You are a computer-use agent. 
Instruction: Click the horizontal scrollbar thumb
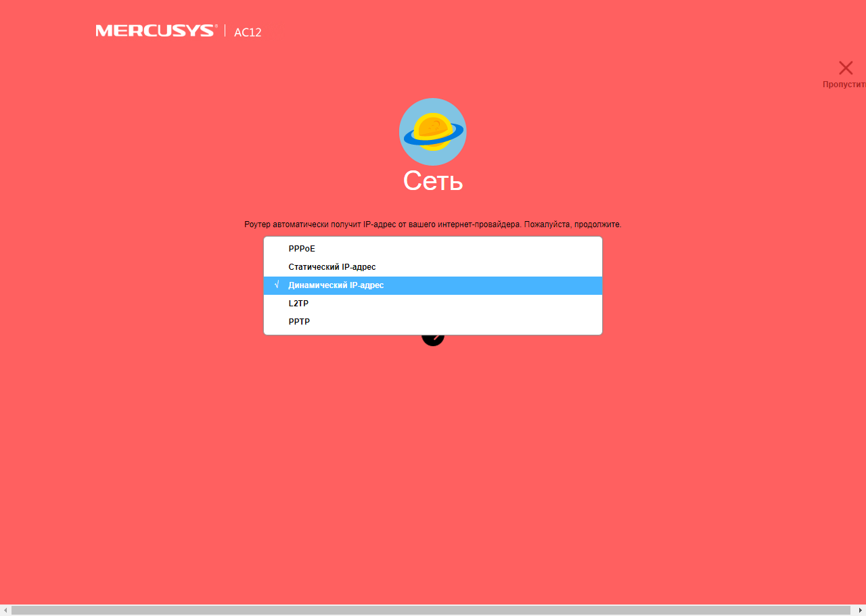(430, 611)
